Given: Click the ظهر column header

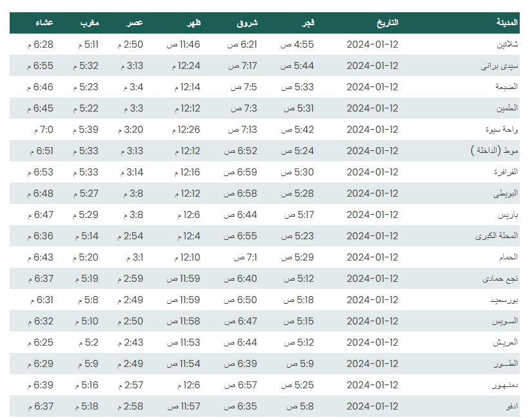Looking at the screenshot, I should pyautogui.click(x=193, y=23).
